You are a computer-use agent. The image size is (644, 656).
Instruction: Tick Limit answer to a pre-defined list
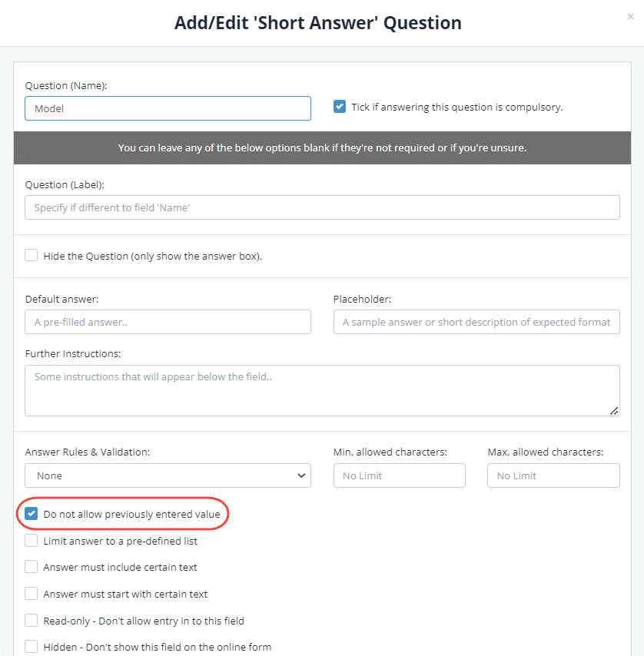pos(32,541)
